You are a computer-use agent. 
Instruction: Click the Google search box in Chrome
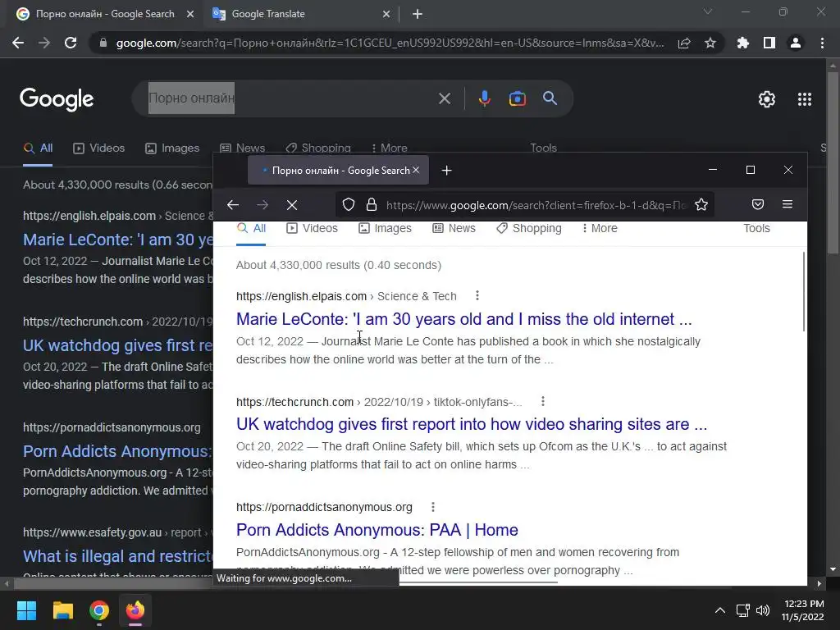290,98
